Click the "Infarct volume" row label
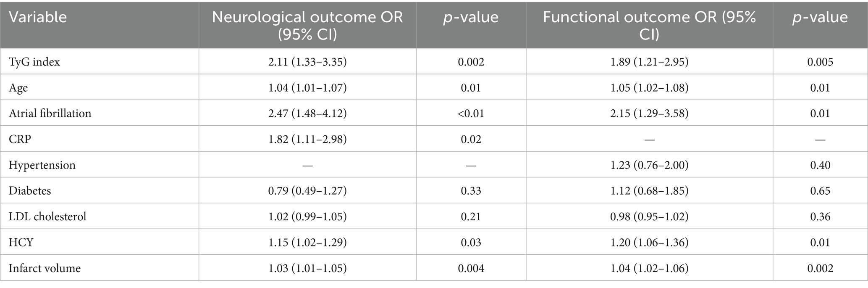The height and width of the screenshot is (288, 868). (x=45, y=268)
